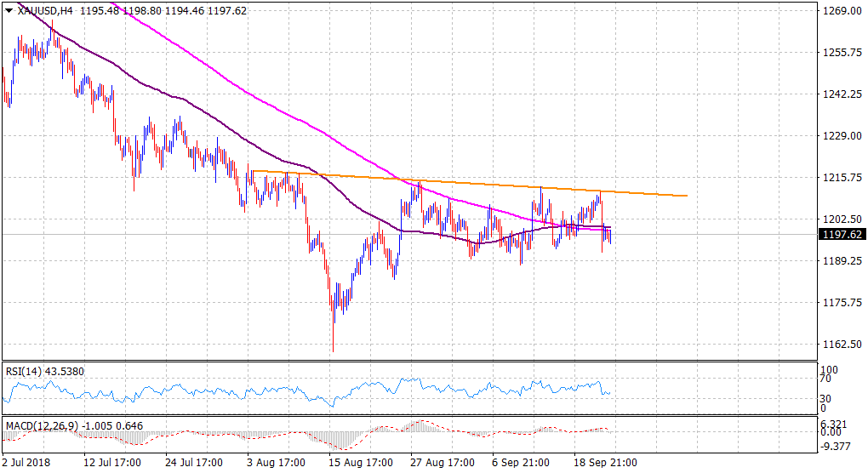The height and width of the screenshot is (473, 868).
Task: Click the XAUUSD,H4 symbol title
Action: click(43, 9)
